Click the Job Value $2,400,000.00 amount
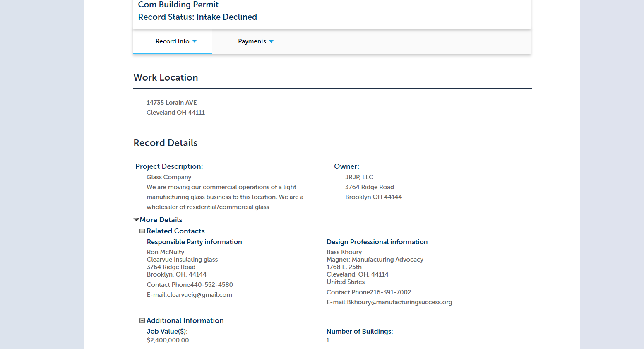The height and width of the screenshot is (349, 644). coord(168,340)
